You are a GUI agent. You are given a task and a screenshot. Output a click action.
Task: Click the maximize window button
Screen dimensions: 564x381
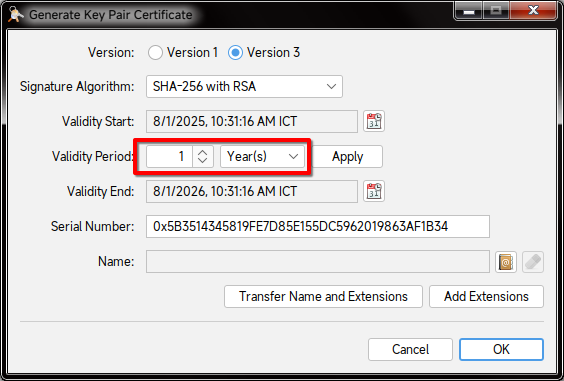click(496, 10)
